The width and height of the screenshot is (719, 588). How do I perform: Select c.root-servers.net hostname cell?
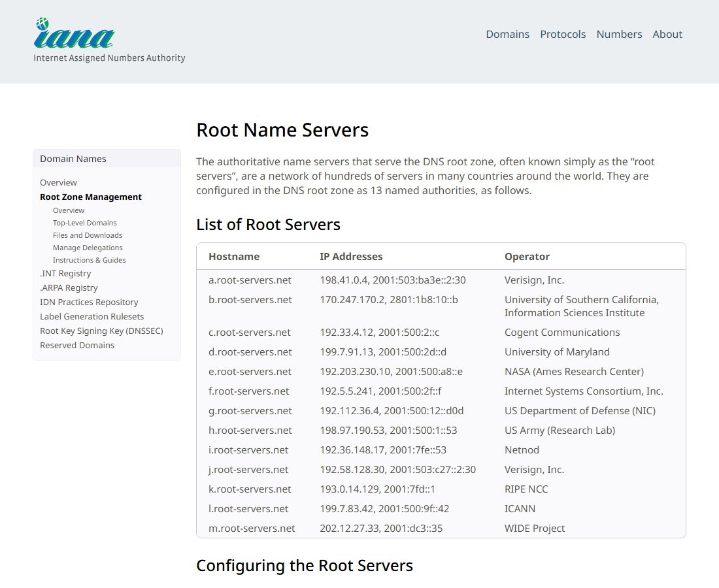pos(250,333)
